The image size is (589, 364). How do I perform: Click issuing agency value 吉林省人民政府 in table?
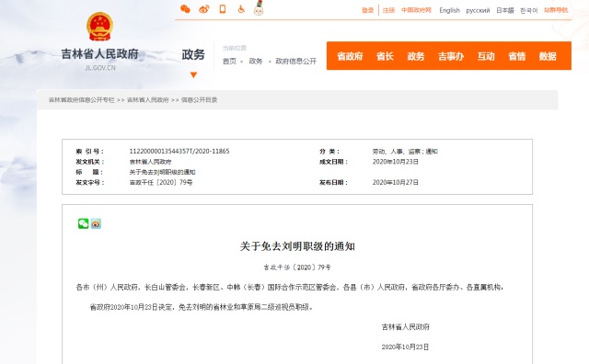150,162
